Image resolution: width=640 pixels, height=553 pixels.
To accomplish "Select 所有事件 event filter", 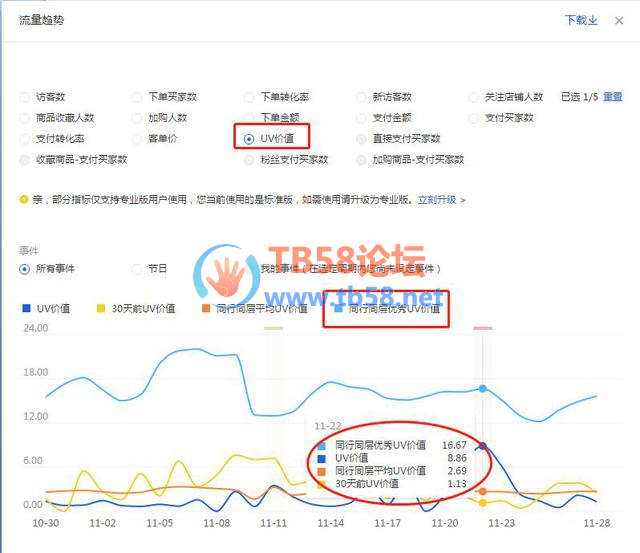I will tap(25, 269).
